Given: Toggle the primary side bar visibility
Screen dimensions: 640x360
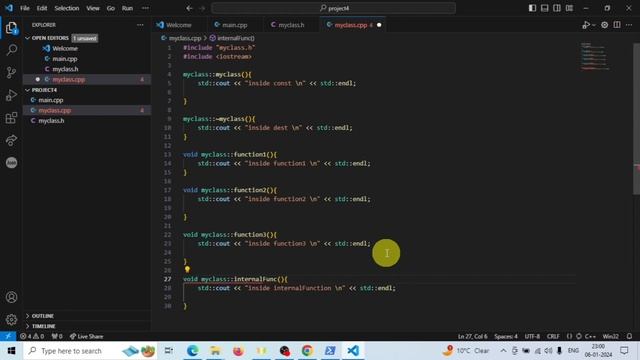Looking at the screenshot, I should 532,8.
